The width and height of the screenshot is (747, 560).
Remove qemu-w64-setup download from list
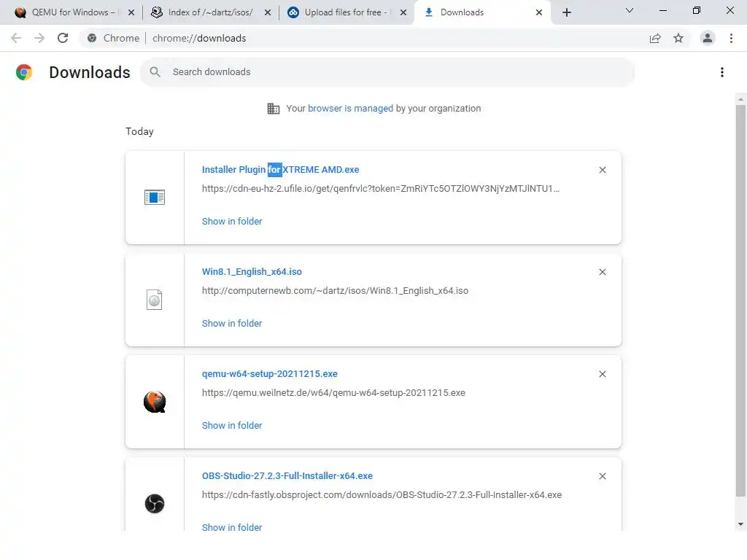(x=603, y=374)
